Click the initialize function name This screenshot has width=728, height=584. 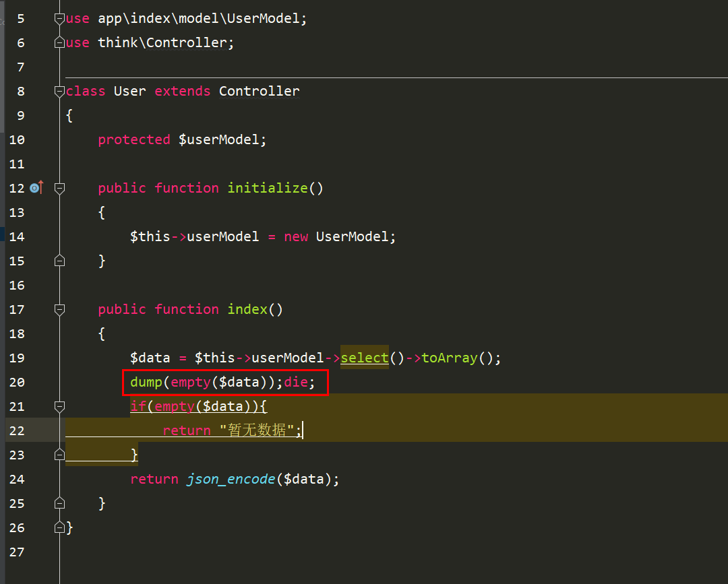point(268,188)
